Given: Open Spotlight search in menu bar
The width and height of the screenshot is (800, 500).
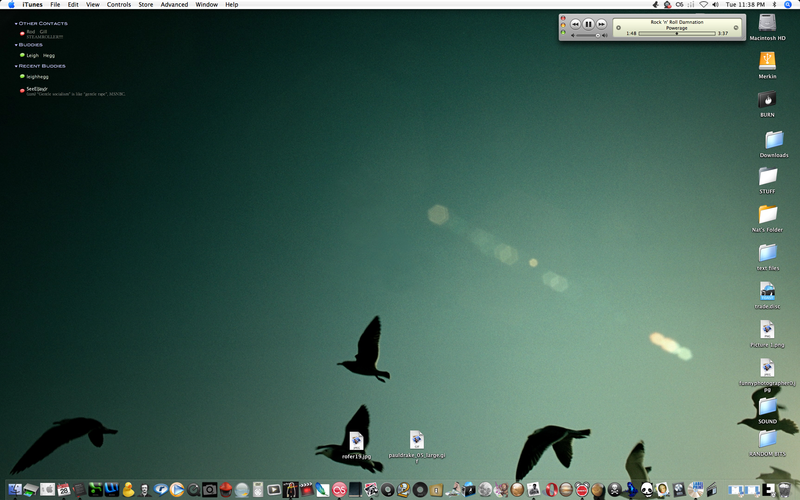Looking at the screenshot, I should tap(788, 5).
